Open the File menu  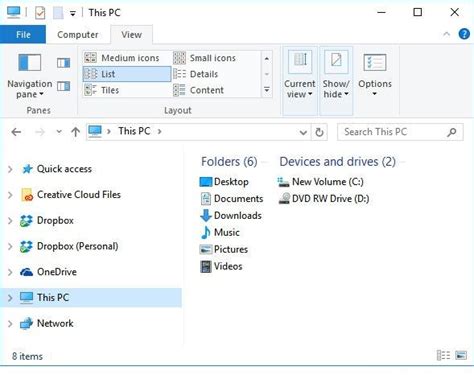(23, 35)
